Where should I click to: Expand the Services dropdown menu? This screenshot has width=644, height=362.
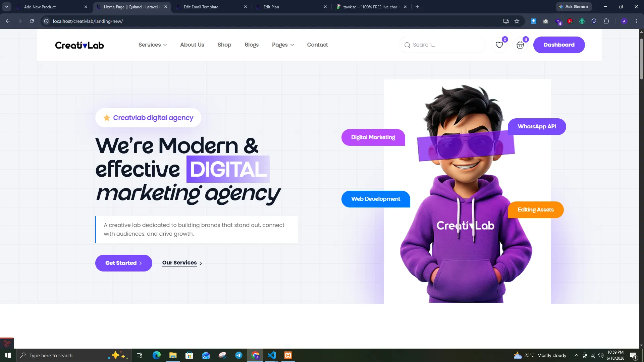pos(153,45)
